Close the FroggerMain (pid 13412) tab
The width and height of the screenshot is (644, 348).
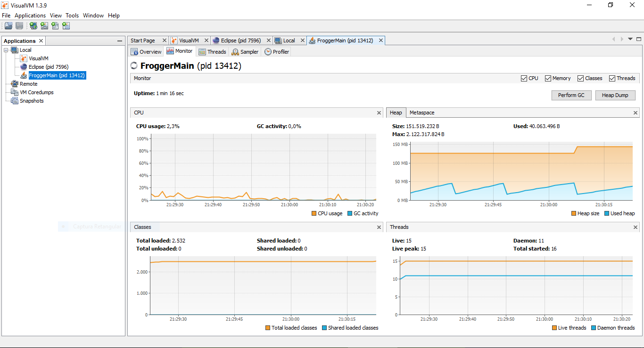pyautogui.click(x=381, y=40)
